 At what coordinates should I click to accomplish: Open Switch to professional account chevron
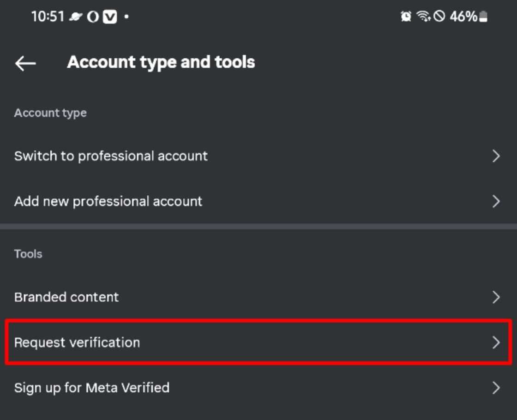click(496, 156)
